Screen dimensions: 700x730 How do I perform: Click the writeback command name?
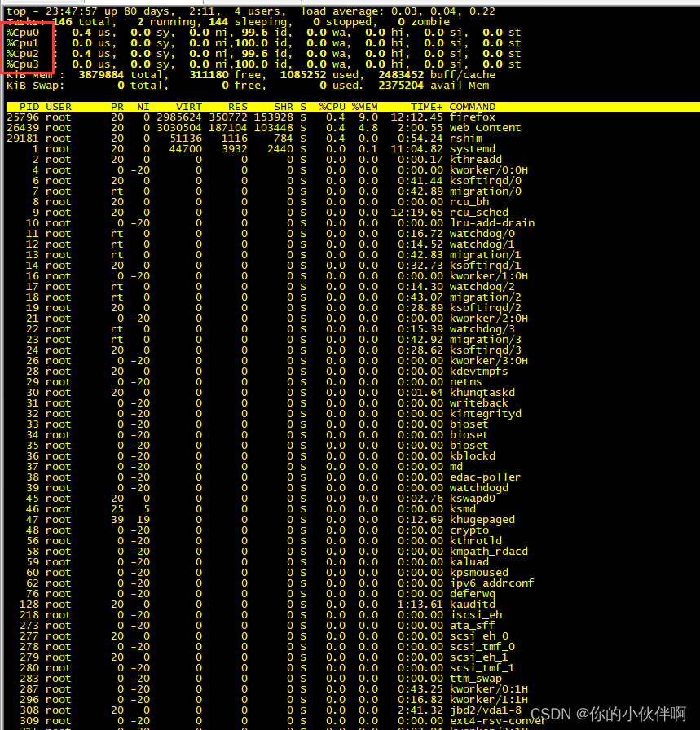[479, 403]
